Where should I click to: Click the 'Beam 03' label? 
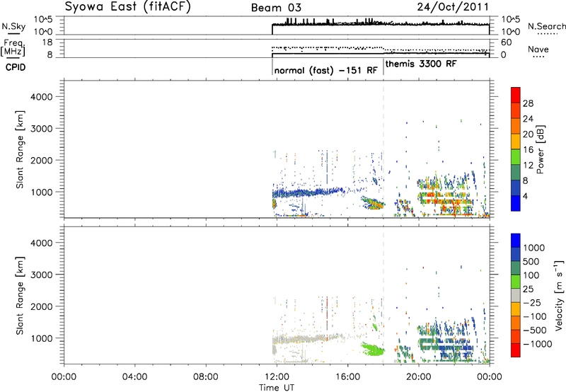point(276,8)
